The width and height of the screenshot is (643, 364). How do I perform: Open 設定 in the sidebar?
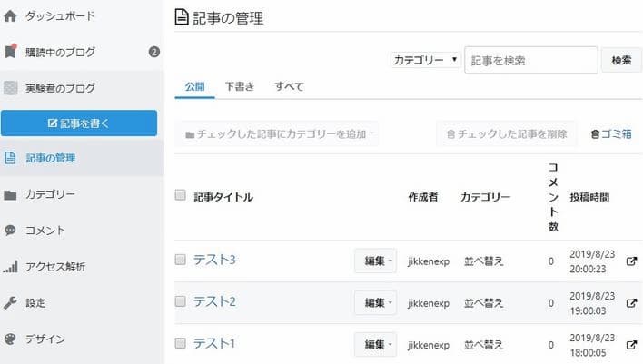35,303
